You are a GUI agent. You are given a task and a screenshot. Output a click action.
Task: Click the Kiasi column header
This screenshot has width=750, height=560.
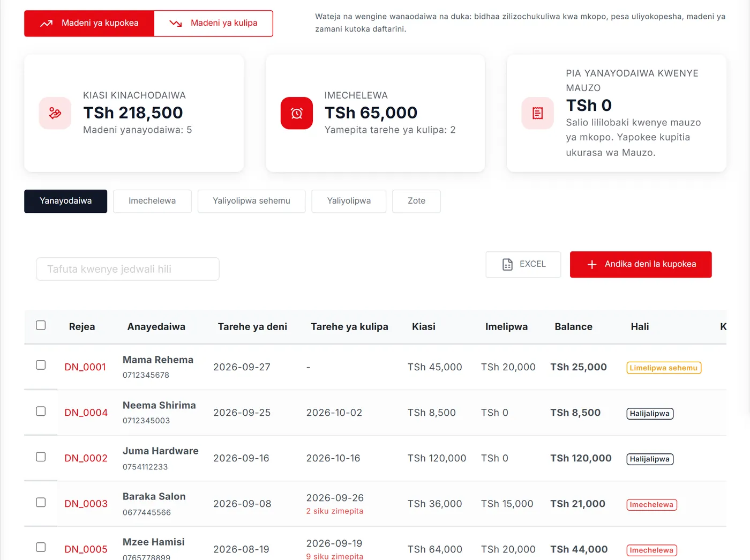tap(423, 326)
